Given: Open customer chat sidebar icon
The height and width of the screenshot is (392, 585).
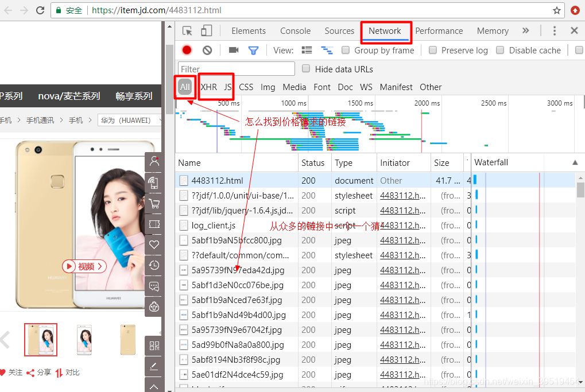Looking at the screenshot, I should coord(154,286).
